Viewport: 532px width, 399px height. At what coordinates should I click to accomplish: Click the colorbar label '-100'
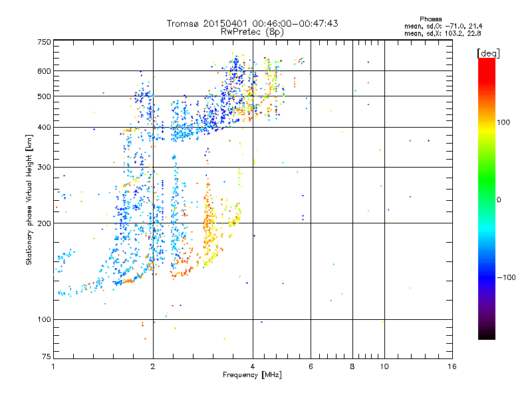pyautogui.click(x=506, y=277)
